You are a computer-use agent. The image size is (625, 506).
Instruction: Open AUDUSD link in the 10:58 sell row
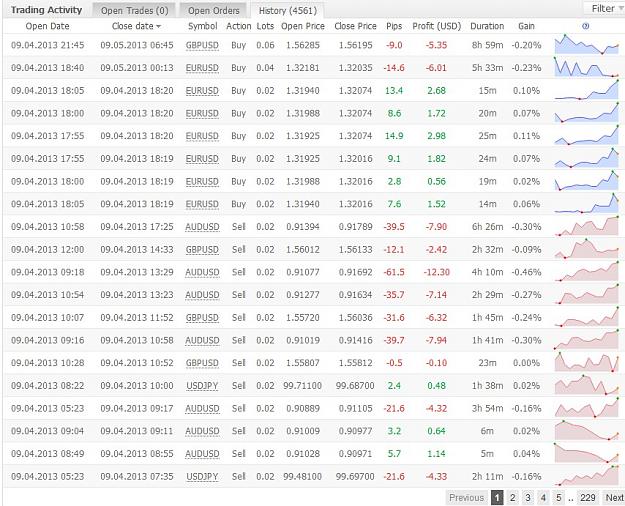coord(202,227)
